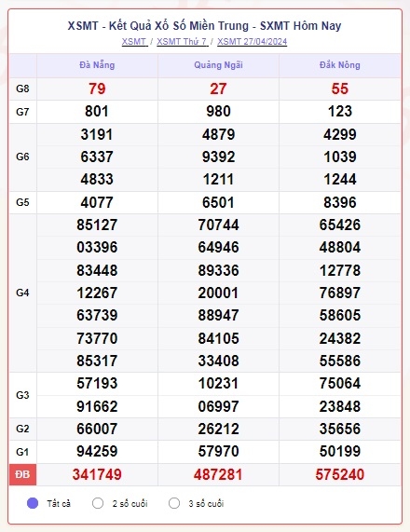Screen dimensions: 410x532
Task: Click the G4 number 12267
Action: [97, 293]
